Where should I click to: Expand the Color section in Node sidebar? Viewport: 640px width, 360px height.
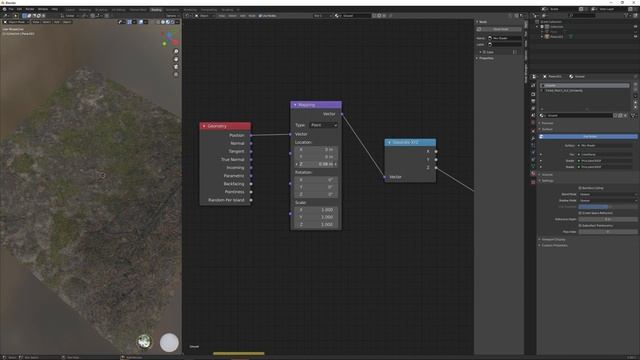pyautogui.click(x=480, y=52)
